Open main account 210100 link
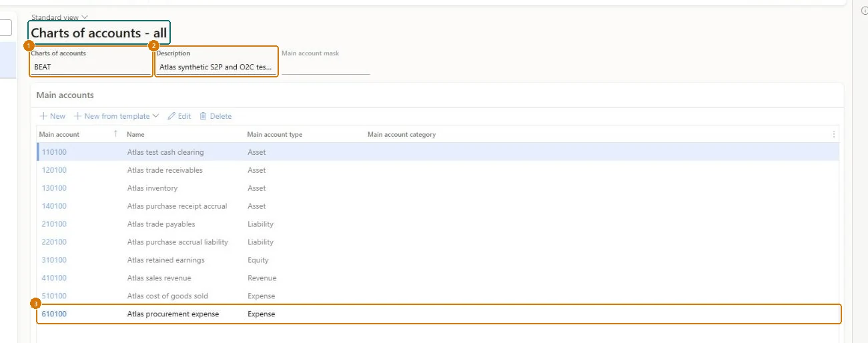The image size is (868, 343). tap(54, 224)
